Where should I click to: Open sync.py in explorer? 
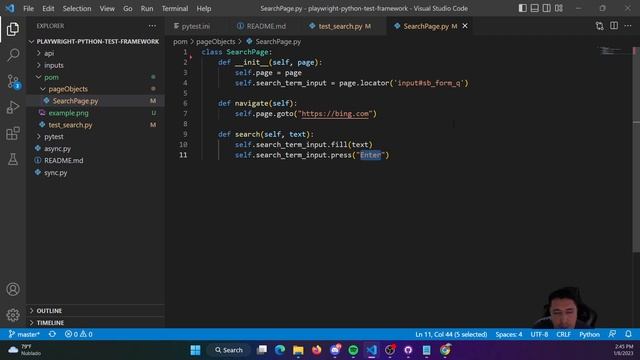(x=95, y=173)
